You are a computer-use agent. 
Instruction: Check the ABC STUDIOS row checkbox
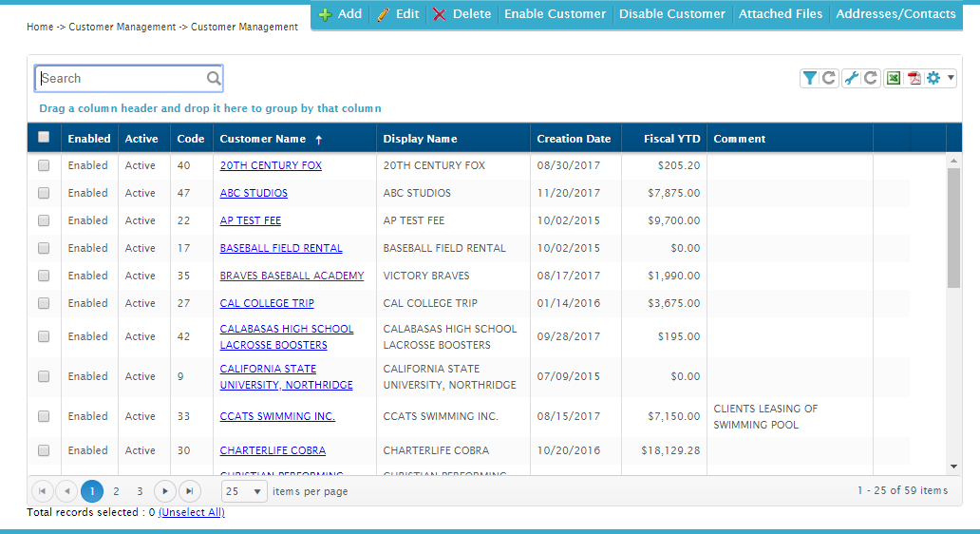(44, 193)
